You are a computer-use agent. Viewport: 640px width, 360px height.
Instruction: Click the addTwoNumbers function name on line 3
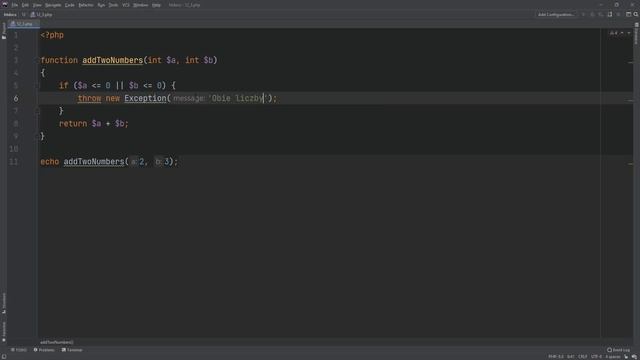(113, 60)
